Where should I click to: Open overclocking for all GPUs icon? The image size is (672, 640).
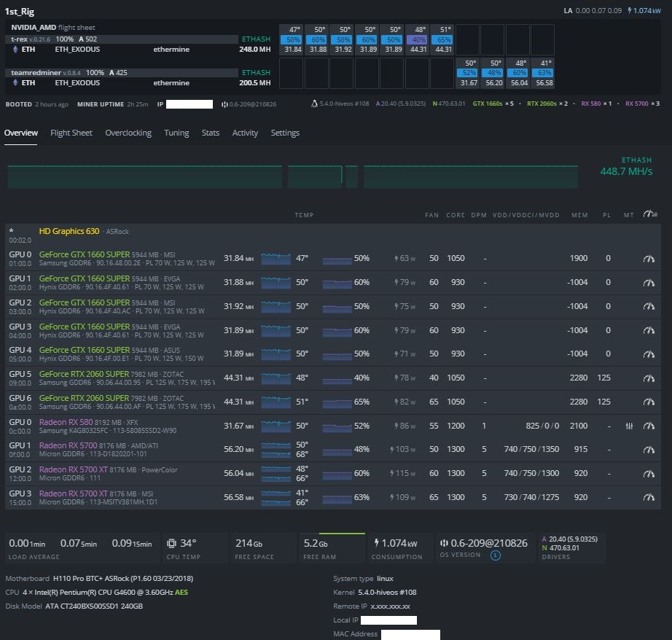pyautogui.click(x=649, y=214)
